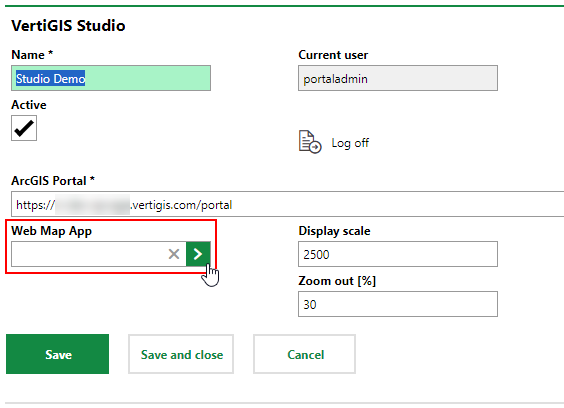Screen dimensions: 564x408
Task: Click the Name field containing Studio Demo
Action: [111, 78]
